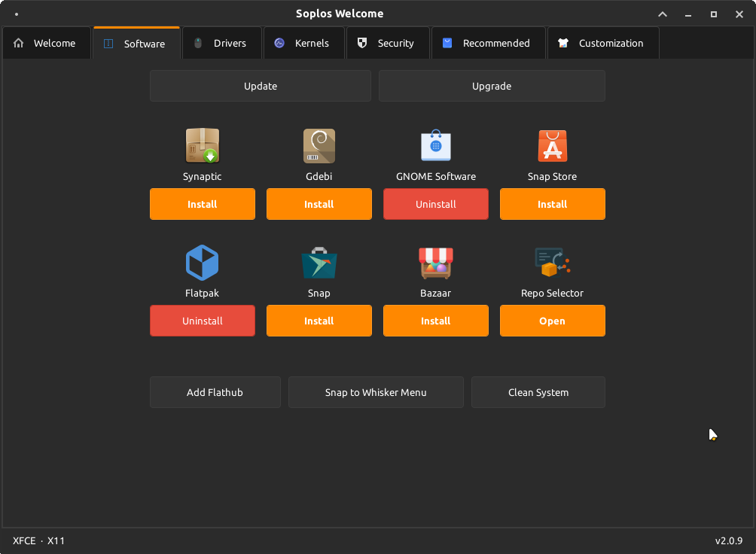
Task: Switch to the Drivers tab
Action: click(x=222, y=43)
